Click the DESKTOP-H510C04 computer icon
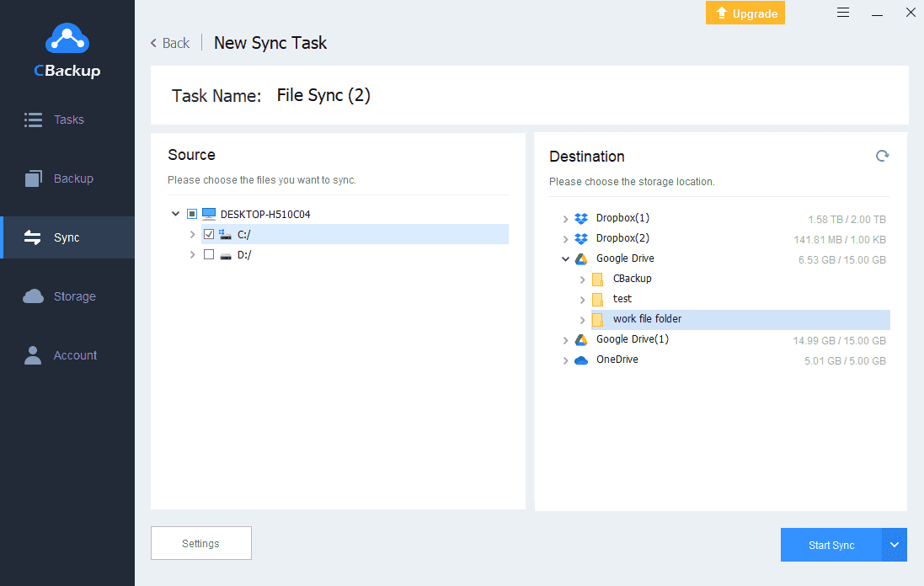The width and height of the screenshot is (924, 586). tap(209, 215)
